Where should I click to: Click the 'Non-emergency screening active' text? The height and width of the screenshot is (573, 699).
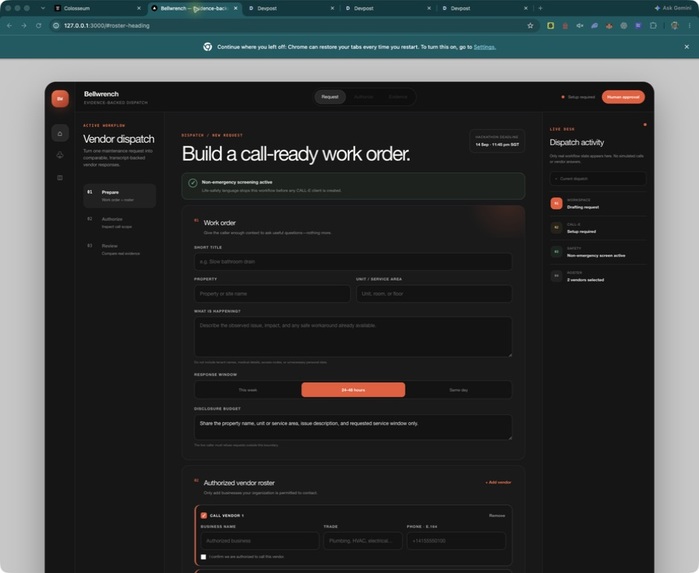pos(237,182)
